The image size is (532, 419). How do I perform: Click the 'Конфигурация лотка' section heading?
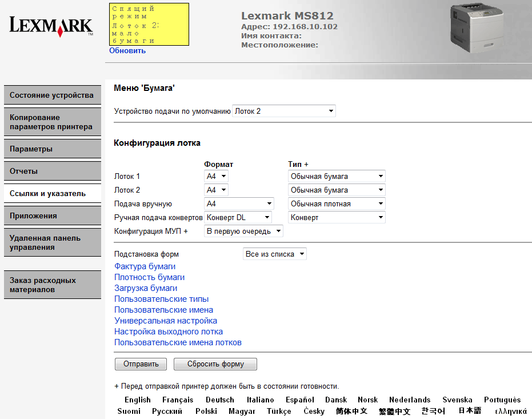157,143
